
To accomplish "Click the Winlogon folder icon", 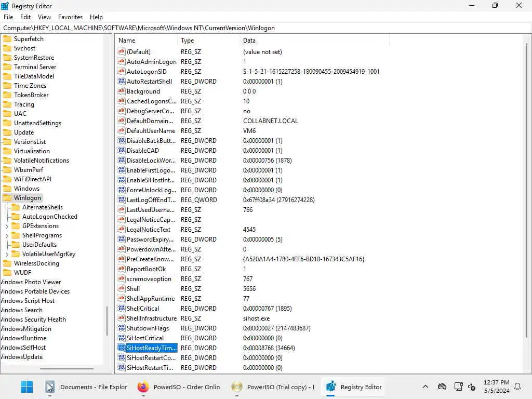I will point(7,198).
